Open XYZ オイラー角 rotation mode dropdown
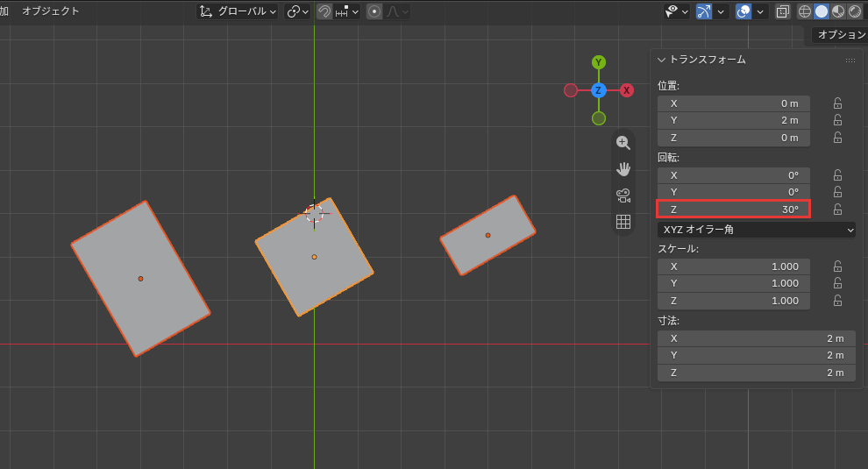Viewport: 868px width, 469px height. coord(757,229)
